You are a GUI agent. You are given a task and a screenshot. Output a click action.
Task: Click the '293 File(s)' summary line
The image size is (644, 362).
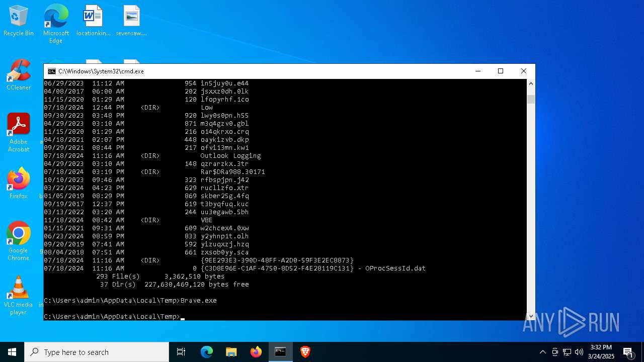160,277
